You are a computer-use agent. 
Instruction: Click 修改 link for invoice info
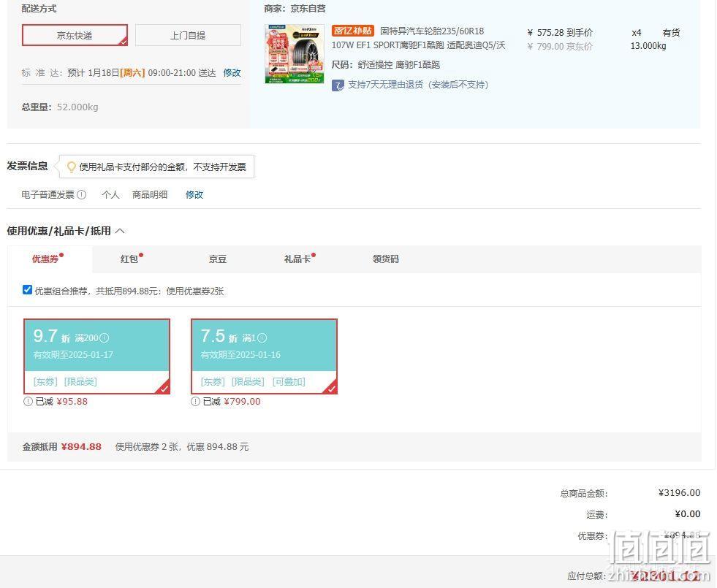[x=194, y=194]
